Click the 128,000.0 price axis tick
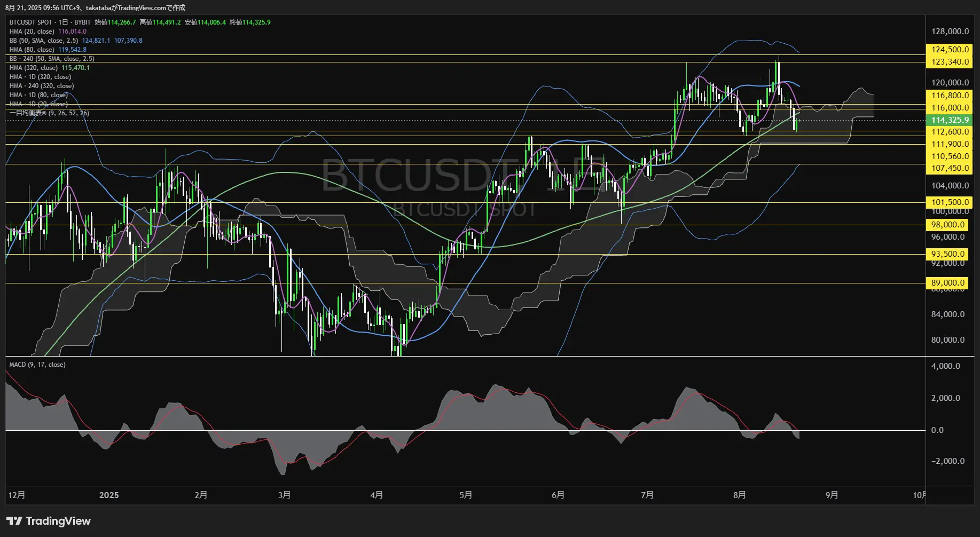The height and width of the screenshot is (537, 980). (x=950, y=31)
